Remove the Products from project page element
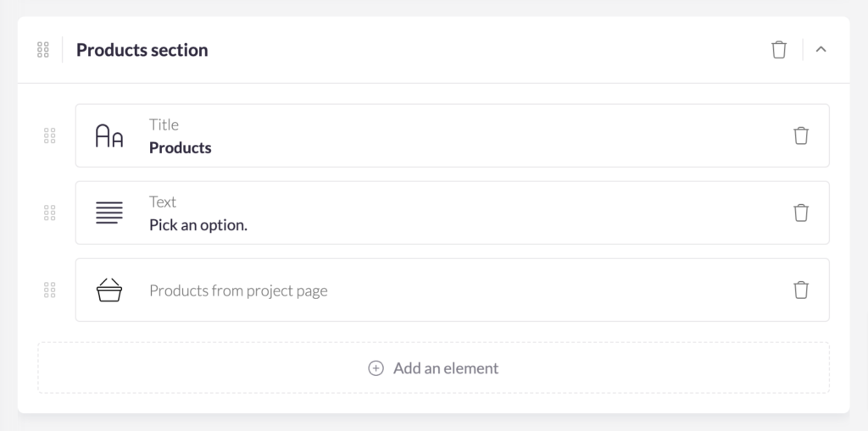This screenshot has height=431, width=868. tap(801, 290)
